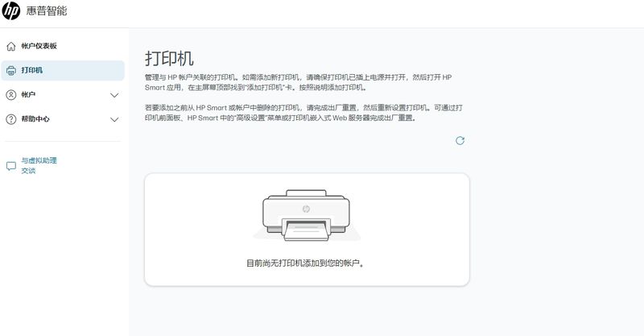644x336 pixels.
Task: Expand the 帐户 menu chevron
Action: pos(114,95)
